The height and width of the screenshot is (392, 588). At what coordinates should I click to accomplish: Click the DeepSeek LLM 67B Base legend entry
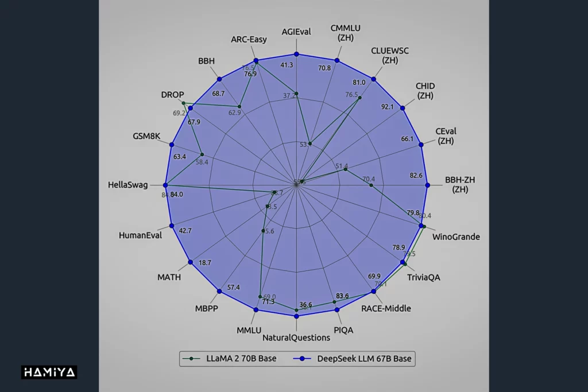tap(352, 359)
